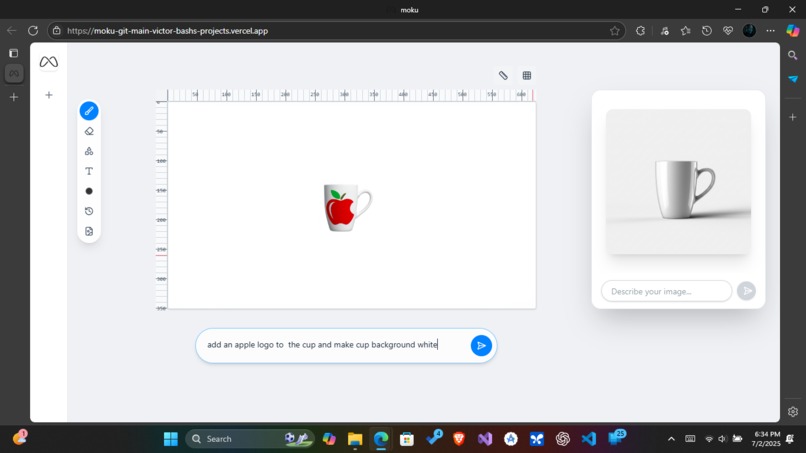Click the moku logo icon
The image size is (806, 453).
tap(49, 62)
